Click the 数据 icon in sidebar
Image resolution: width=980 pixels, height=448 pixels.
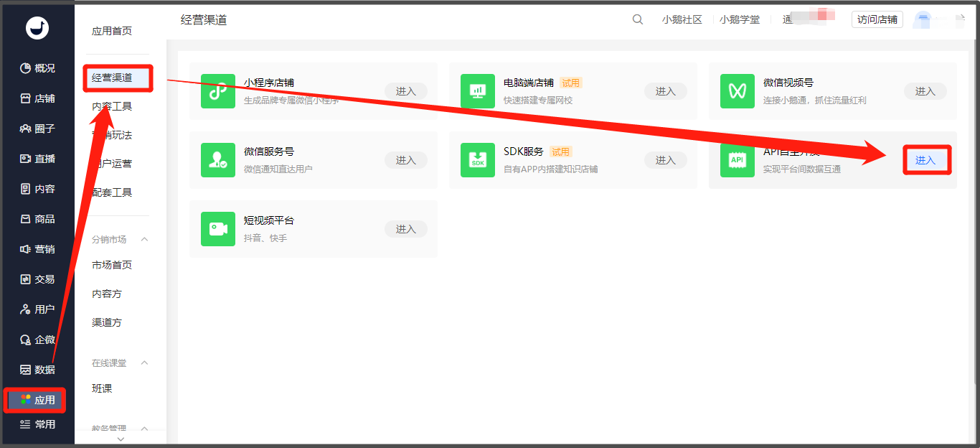[25, 370]
